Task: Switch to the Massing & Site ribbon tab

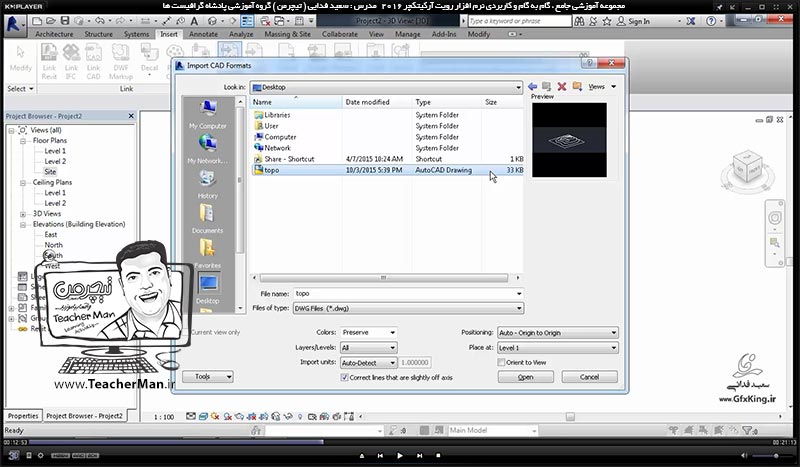Action: pos(287,34)
